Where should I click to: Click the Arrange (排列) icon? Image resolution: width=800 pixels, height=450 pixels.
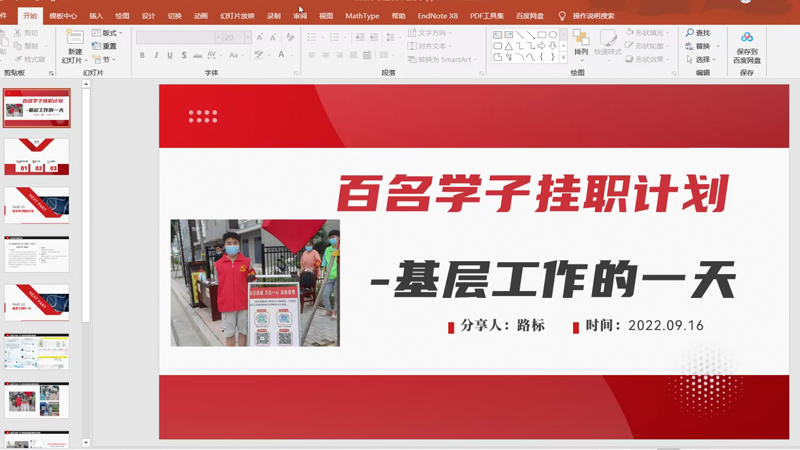click(581, 38)
